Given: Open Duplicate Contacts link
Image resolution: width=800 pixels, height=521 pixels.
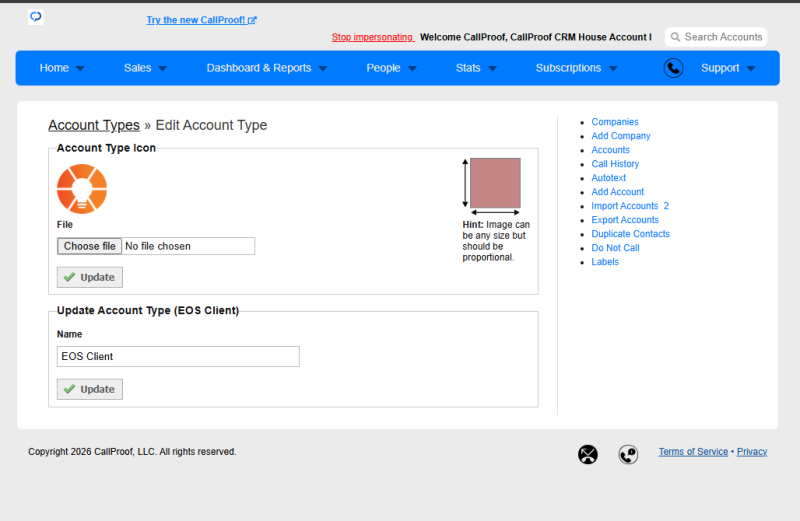Looking at the screenshot, I should (x=630, y=234).
